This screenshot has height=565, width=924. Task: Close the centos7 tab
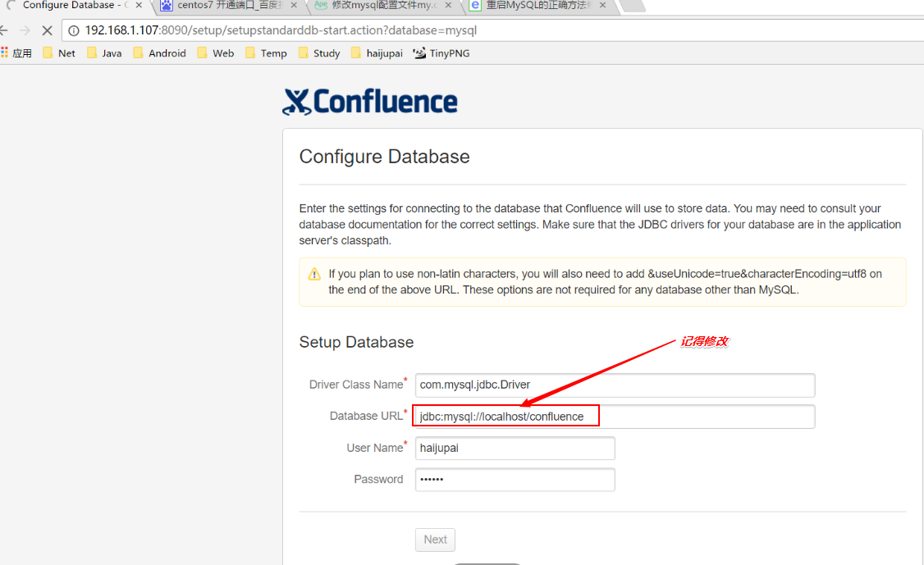tap(295, 5)
